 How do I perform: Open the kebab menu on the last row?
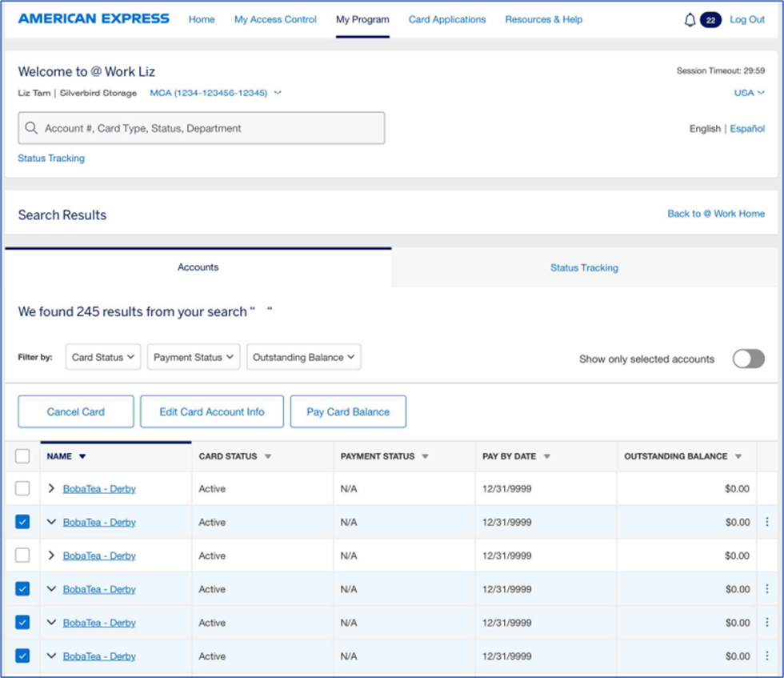[766, 656]
